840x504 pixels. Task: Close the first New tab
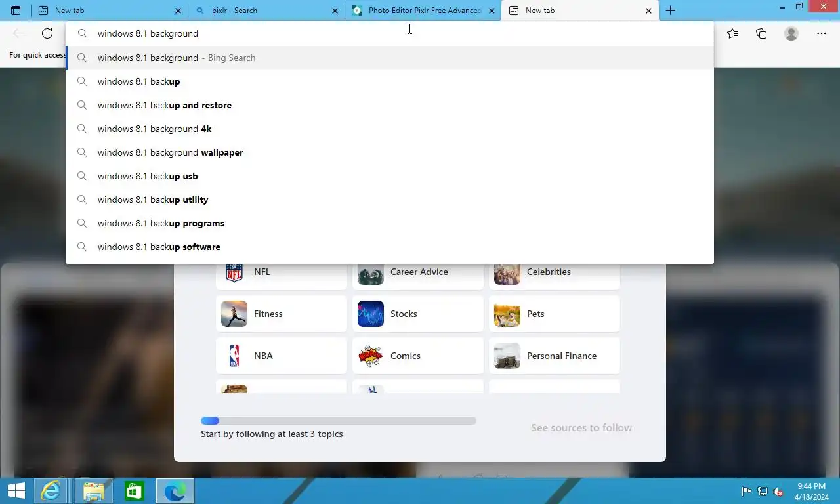pos(178,10)
